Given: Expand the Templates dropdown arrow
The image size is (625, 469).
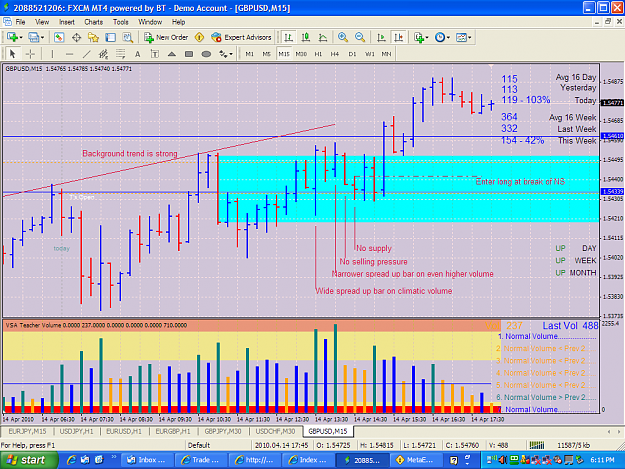Looking at the screenshot, I should 470,37.
